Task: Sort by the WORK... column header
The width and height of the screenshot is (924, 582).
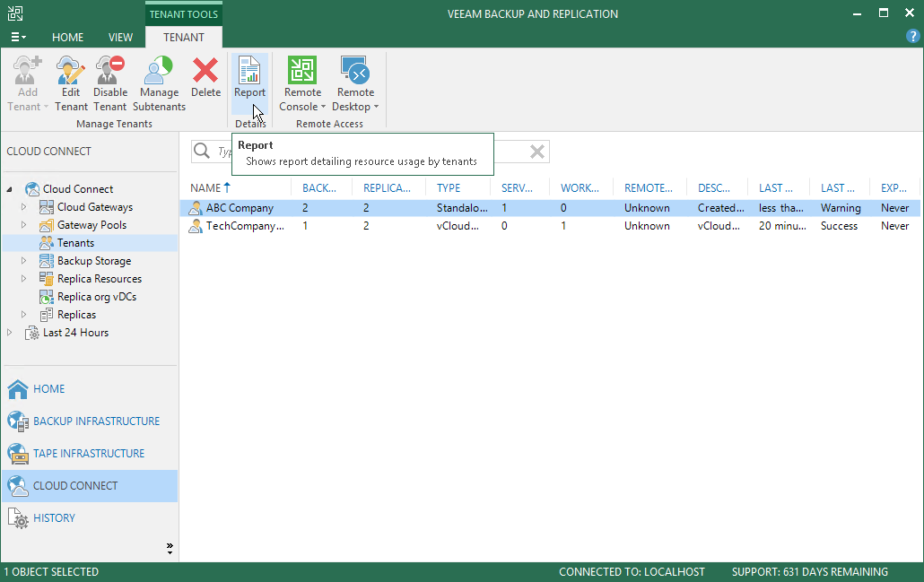Action: tap(581, 188)
